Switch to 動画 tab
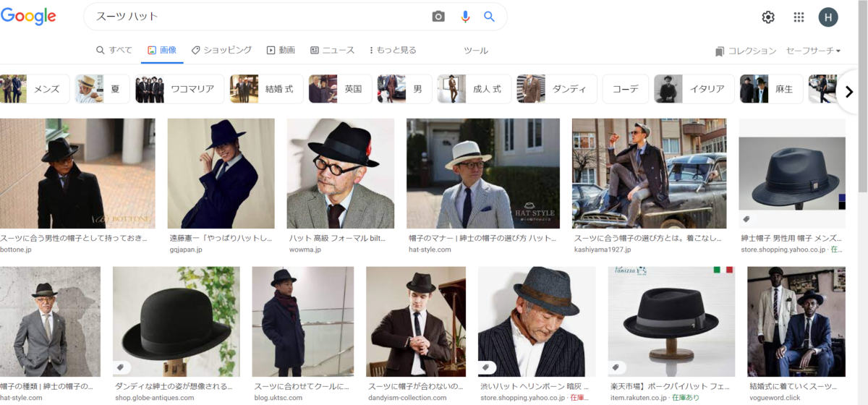The image size is (868, 405). pyautogui.click(x=281, y=50)
